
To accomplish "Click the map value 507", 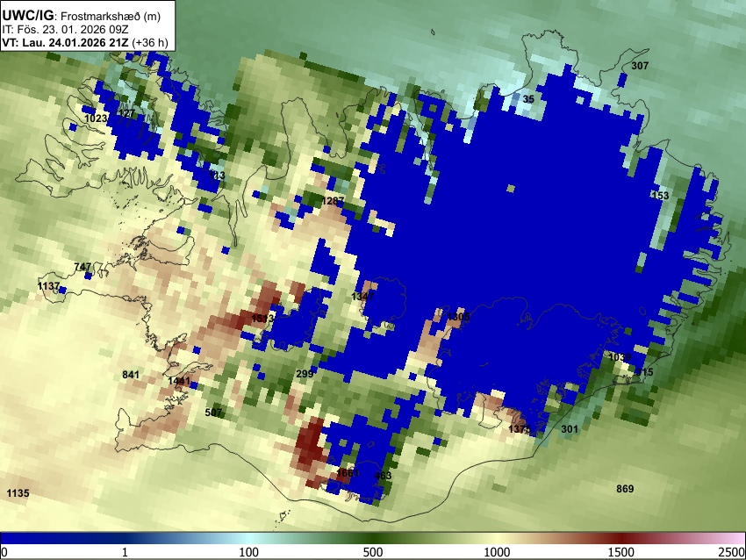I will (213, 412).
